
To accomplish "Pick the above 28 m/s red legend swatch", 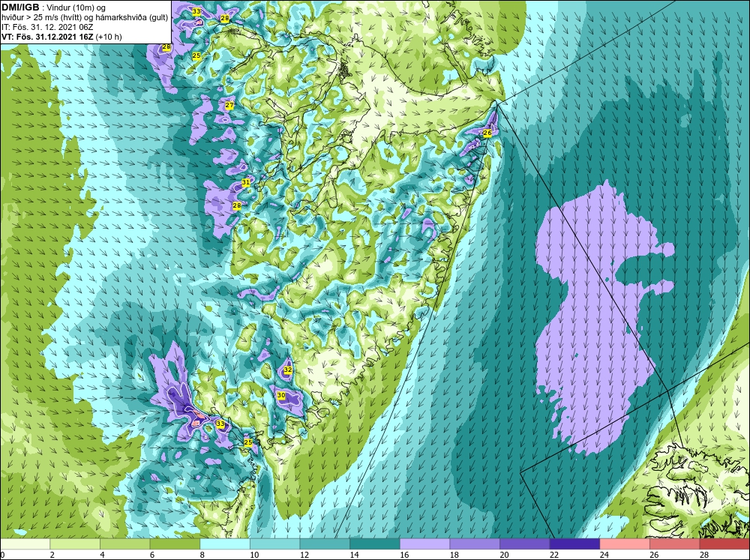I will click(724, 544).
